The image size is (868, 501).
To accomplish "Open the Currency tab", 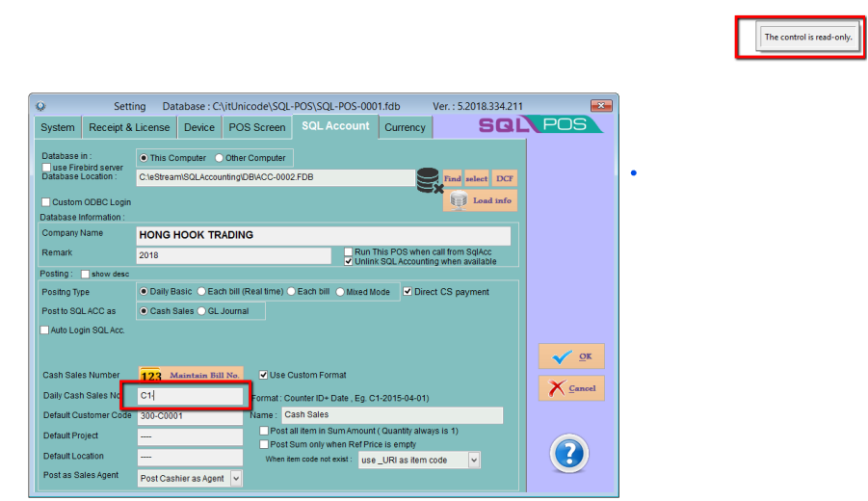I will [x=405, y=127].
